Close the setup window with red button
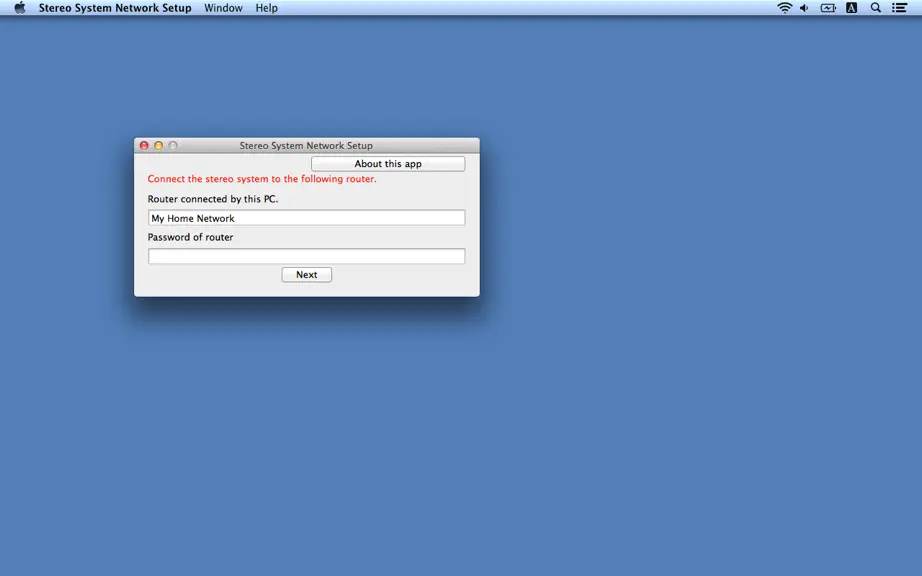Screen dimensions: 922x576 click(144, 145)
